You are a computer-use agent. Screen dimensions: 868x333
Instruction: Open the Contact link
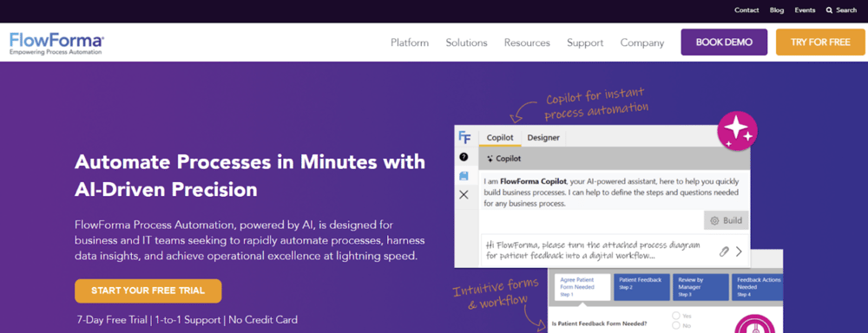pos(746,10)
